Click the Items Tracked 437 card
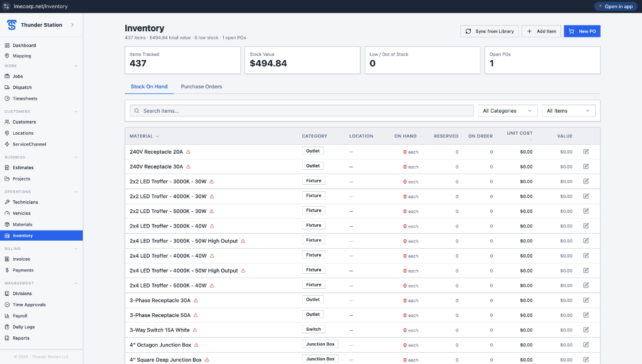The height and width of the screenshot is (364, 642). tap(182, 60)
